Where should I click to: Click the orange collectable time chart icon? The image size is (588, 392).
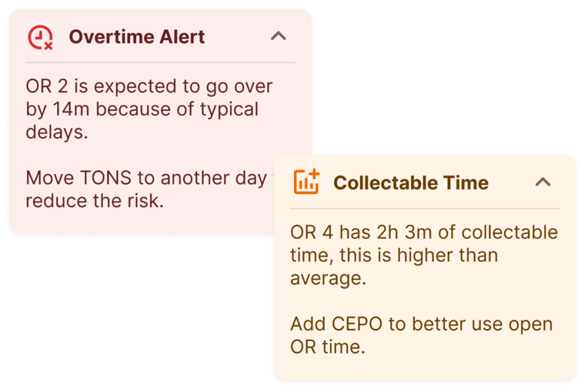point(307,182)
